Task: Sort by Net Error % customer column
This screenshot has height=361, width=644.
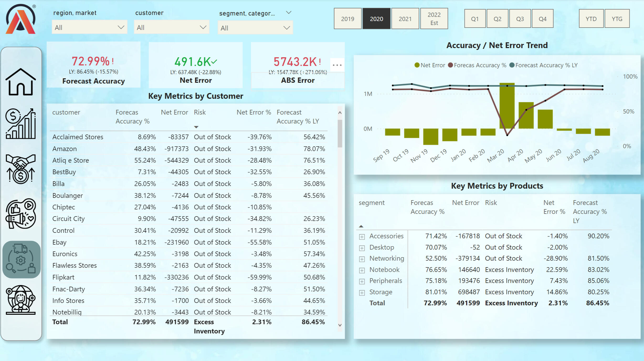Action: click(254, 112)
